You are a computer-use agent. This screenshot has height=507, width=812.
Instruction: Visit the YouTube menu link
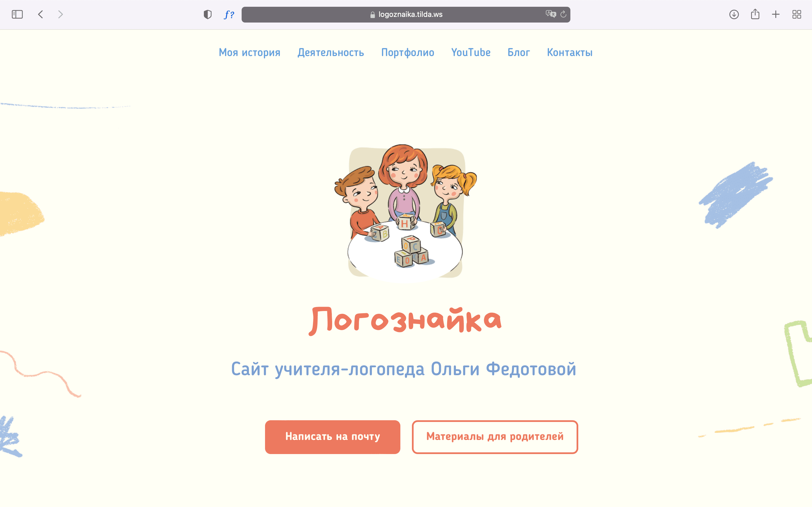[471, 52]
